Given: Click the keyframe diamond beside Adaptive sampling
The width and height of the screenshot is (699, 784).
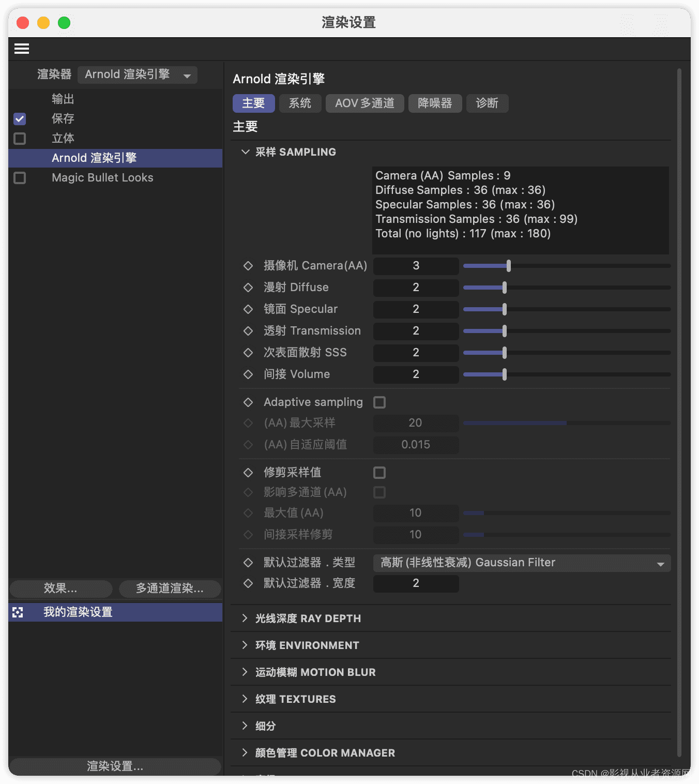Looking at the screenshot, I should 248,402.
